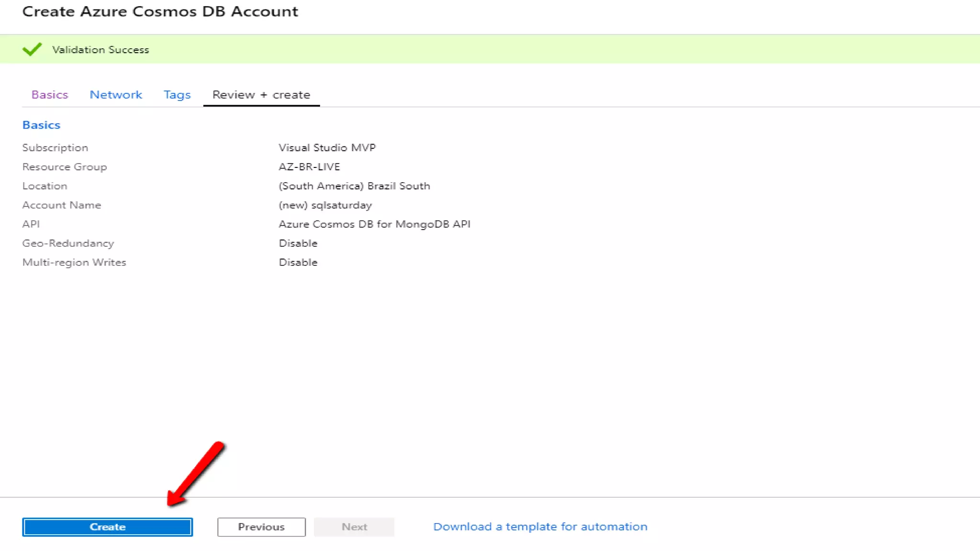
Task: Go to the Tags tab
Action: 177,95
